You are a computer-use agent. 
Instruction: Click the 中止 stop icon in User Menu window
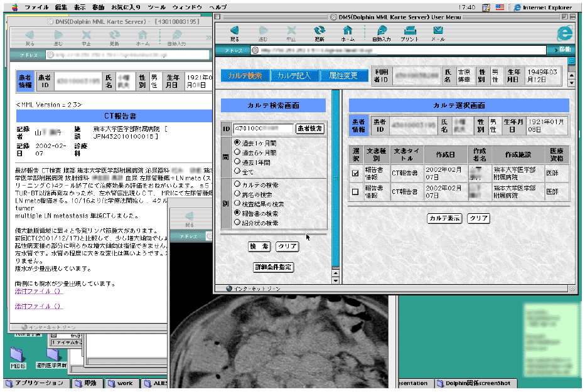click(x=291, y=31)
